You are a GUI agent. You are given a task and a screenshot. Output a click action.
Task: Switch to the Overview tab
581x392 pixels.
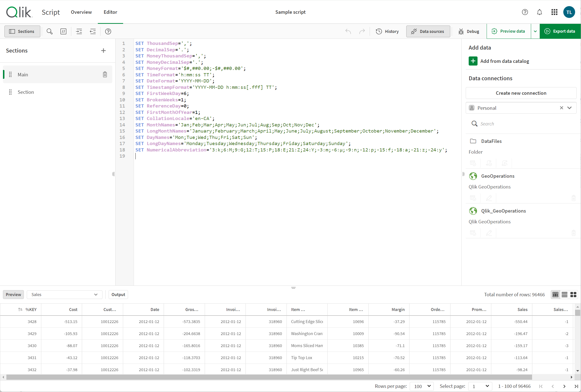(x=81, y=12)
